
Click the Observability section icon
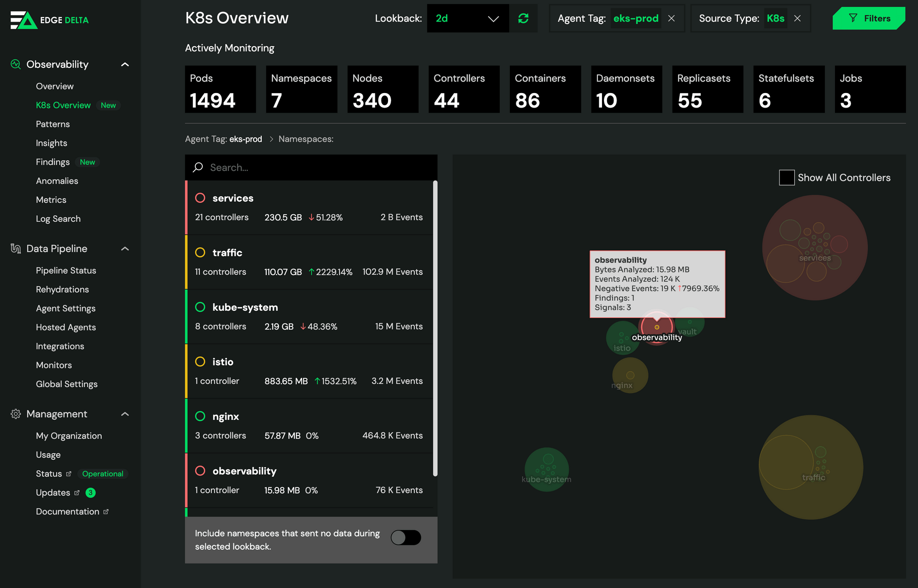click(x=16, y=64)
